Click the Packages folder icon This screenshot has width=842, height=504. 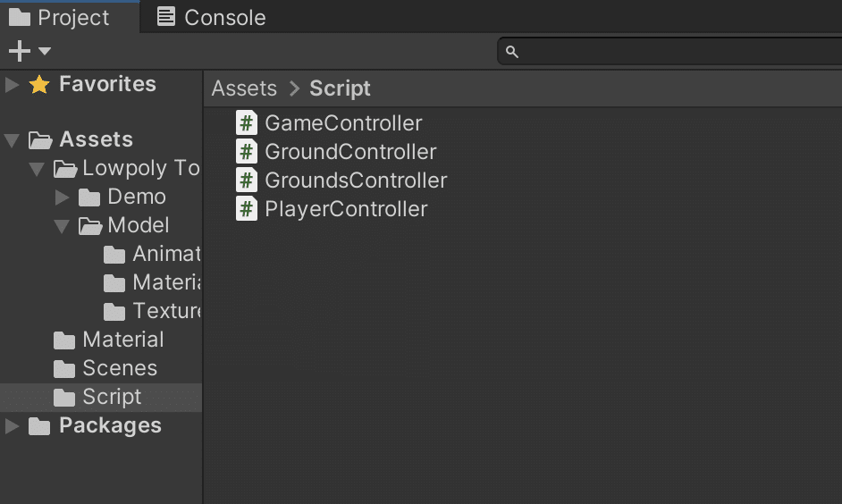[39, 426]
